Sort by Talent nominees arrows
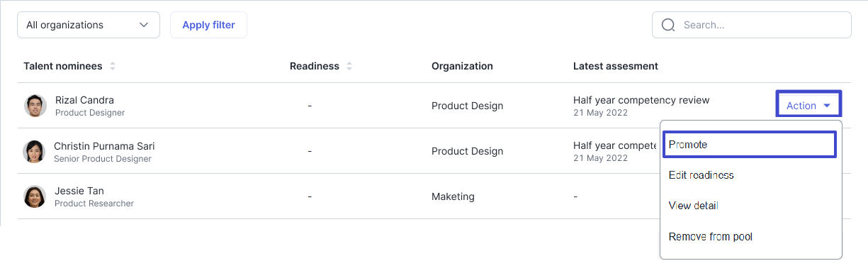The image size is (868, 278). tap(113, 66)
